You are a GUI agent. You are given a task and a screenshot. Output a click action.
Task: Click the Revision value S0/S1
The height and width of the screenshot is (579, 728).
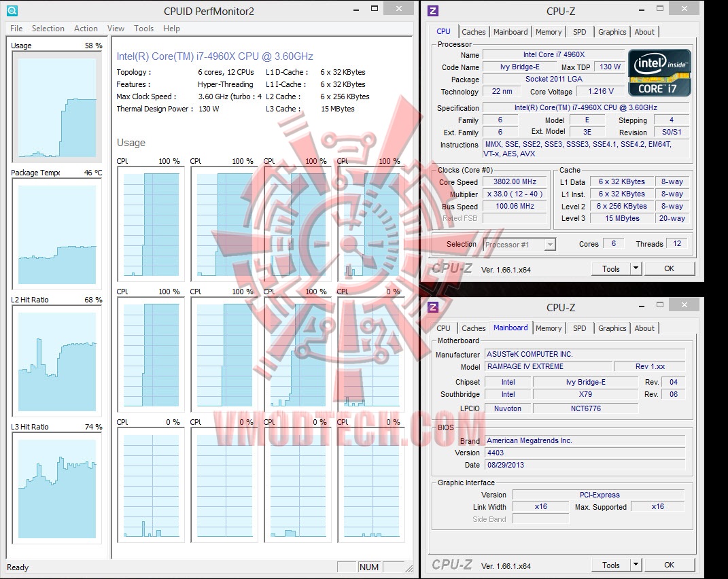(x=672, y=132)
